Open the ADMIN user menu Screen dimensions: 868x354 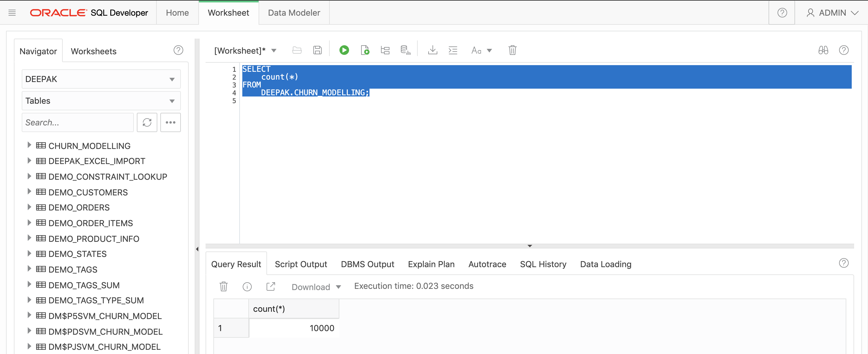832,12
